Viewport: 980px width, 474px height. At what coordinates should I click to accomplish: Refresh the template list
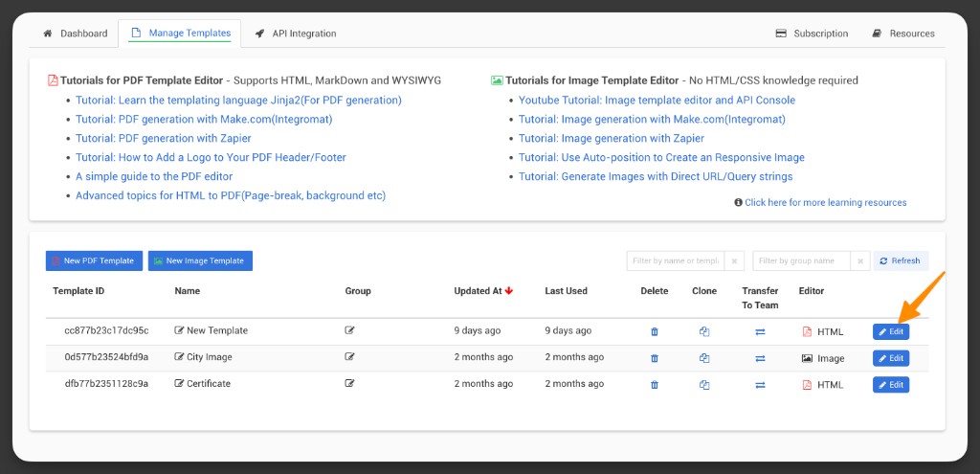pos(901,260)
